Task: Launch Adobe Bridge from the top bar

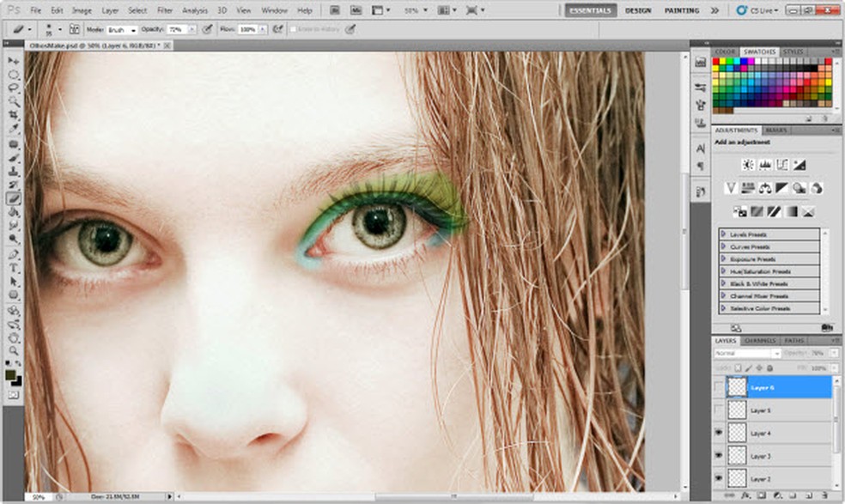Action: (x=336, y=10)
